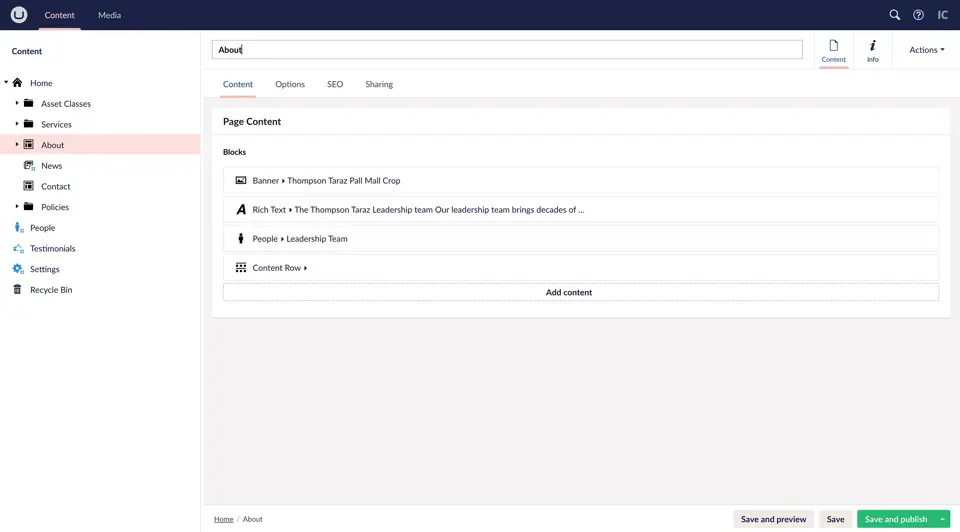Open the IC user avatar menu

(x=942, y=15)
